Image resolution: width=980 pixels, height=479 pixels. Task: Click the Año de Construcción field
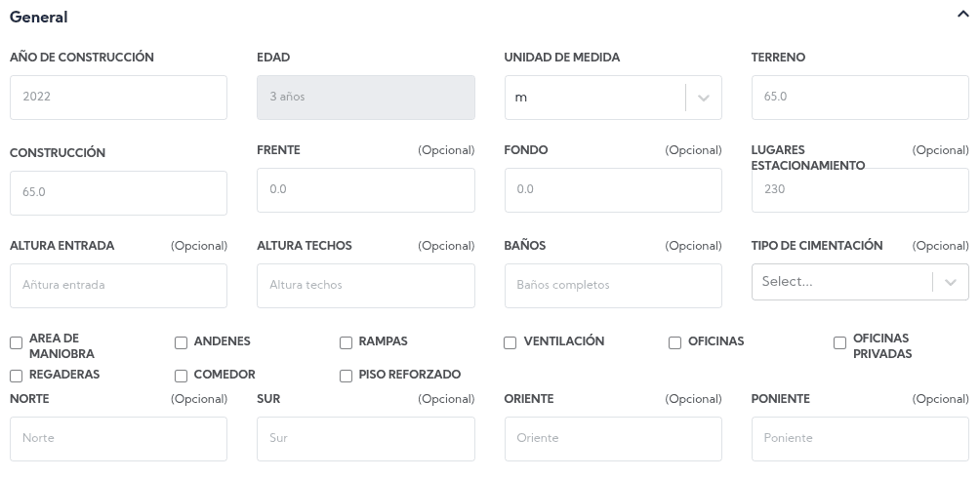[x=118, y=98]
